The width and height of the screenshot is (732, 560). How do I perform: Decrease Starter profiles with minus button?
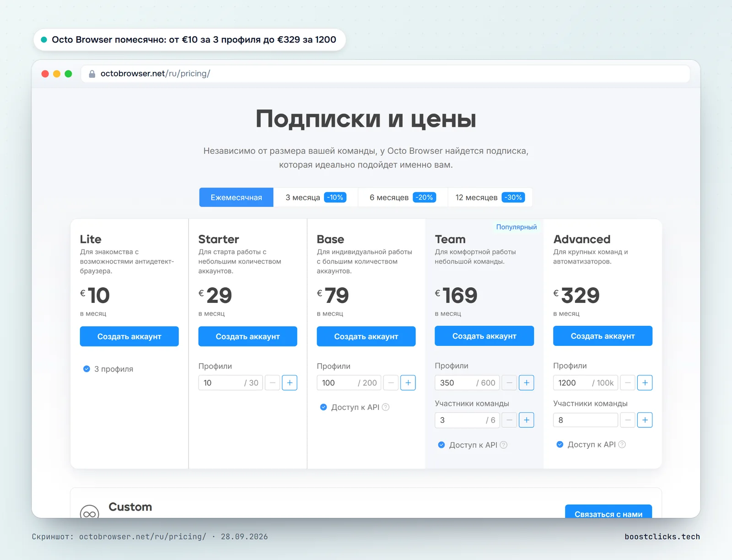coord(272,382)
